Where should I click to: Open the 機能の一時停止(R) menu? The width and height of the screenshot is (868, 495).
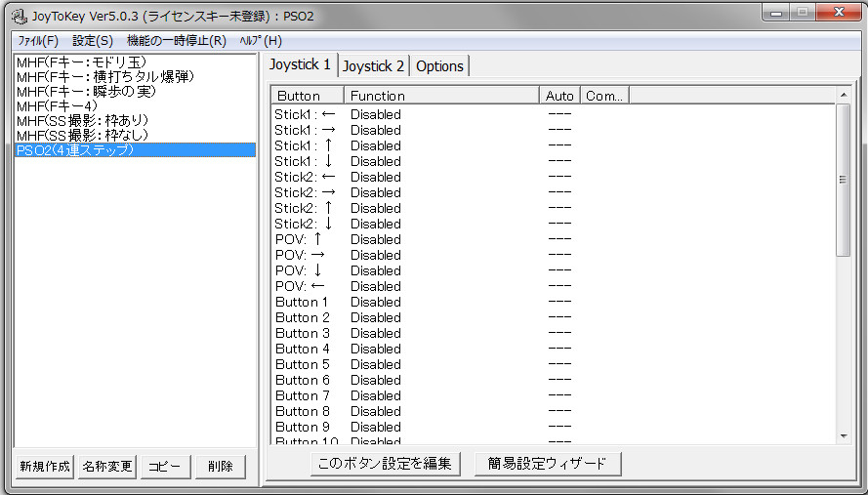[x=177, y=41]
